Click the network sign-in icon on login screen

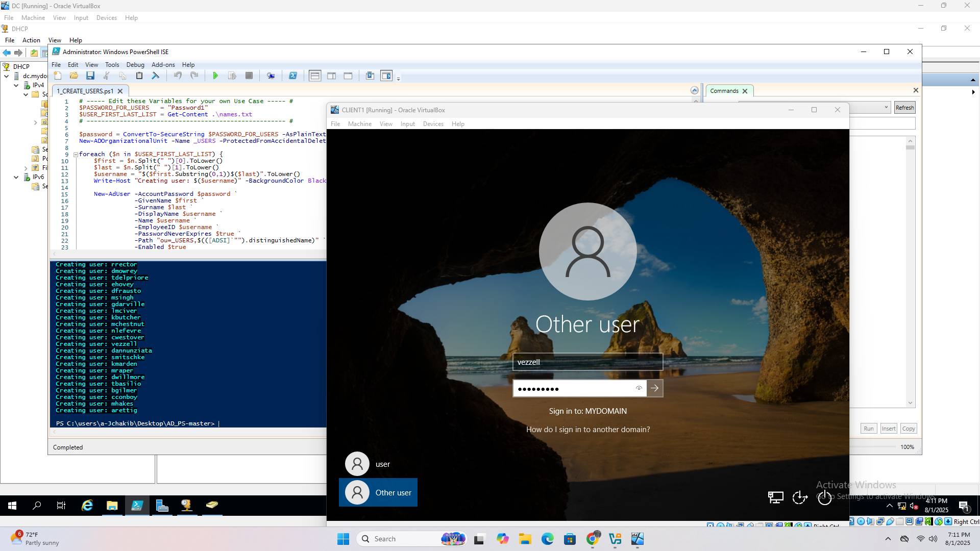point(775,497)
